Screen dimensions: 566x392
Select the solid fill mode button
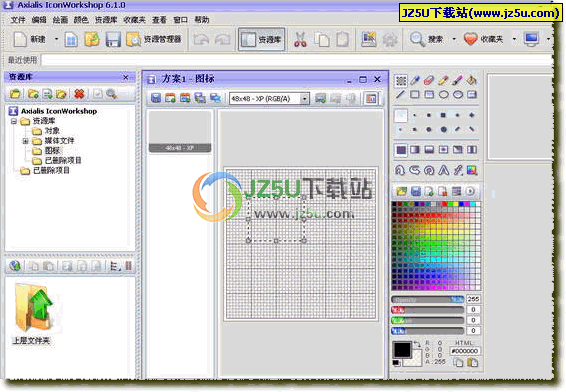point(401,150)
